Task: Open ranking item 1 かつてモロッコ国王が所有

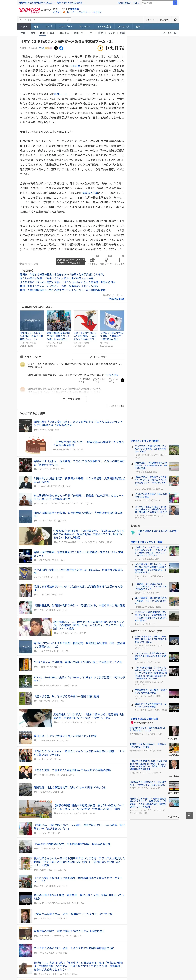Action: (151, 449)
